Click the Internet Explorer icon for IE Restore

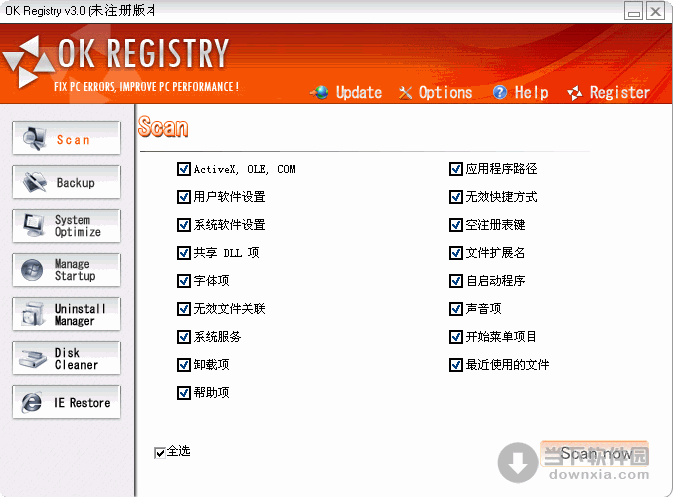point(32,402)
